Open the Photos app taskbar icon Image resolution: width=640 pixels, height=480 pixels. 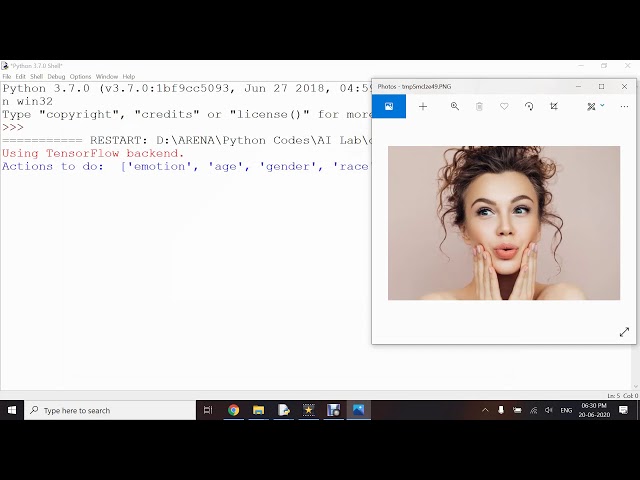[x=358, y=410]
